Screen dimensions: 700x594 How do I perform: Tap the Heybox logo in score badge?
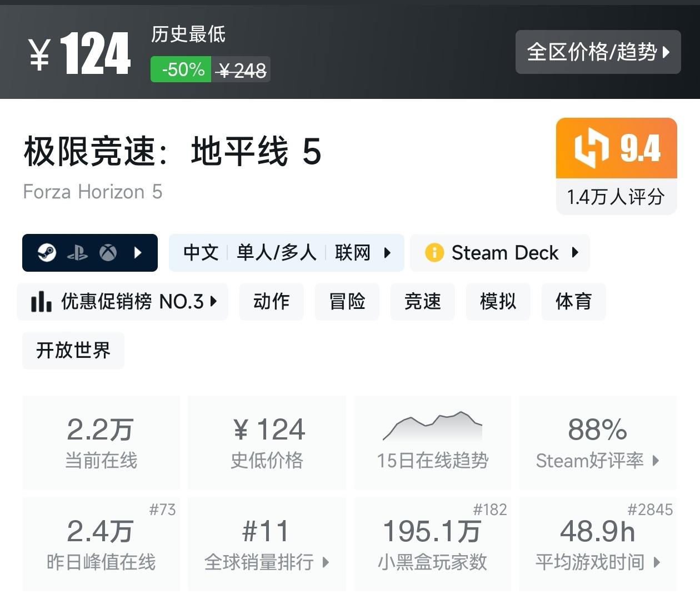(x=592, y=148)
